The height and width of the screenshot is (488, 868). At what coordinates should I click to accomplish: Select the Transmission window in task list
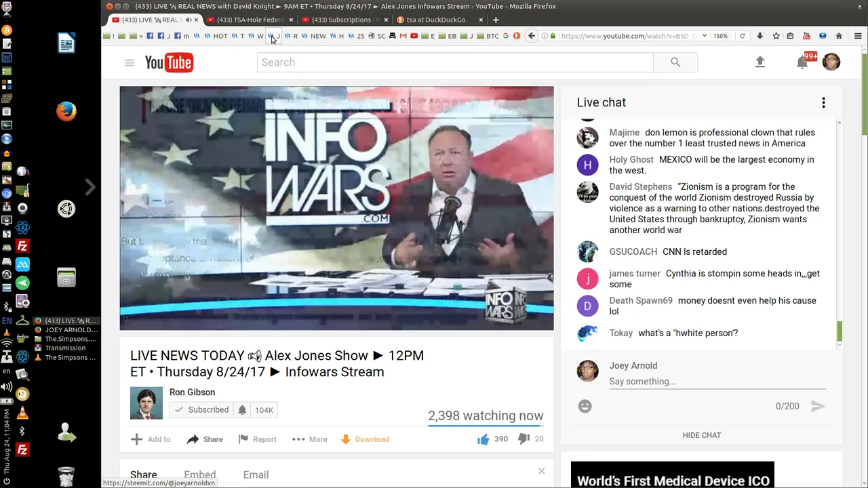[x=65, y=348]
